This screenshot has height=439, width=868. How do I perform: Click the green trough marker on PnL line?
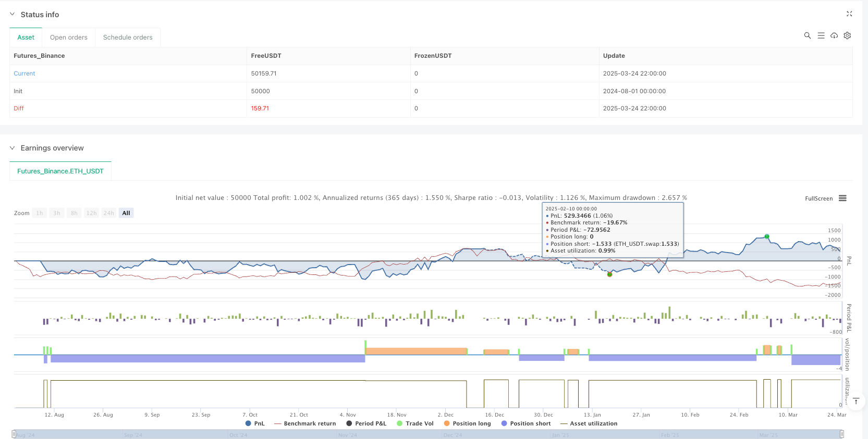[609, 274]
